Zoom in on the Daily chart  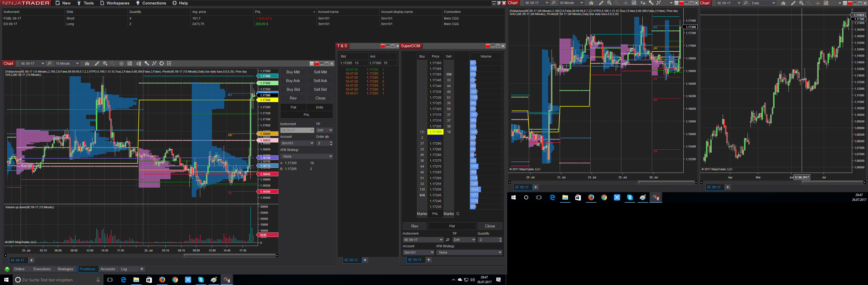point(801,3)
